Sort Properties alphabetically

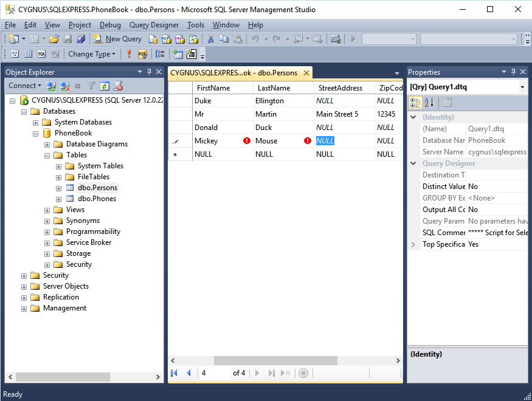[x=429, y=102]
